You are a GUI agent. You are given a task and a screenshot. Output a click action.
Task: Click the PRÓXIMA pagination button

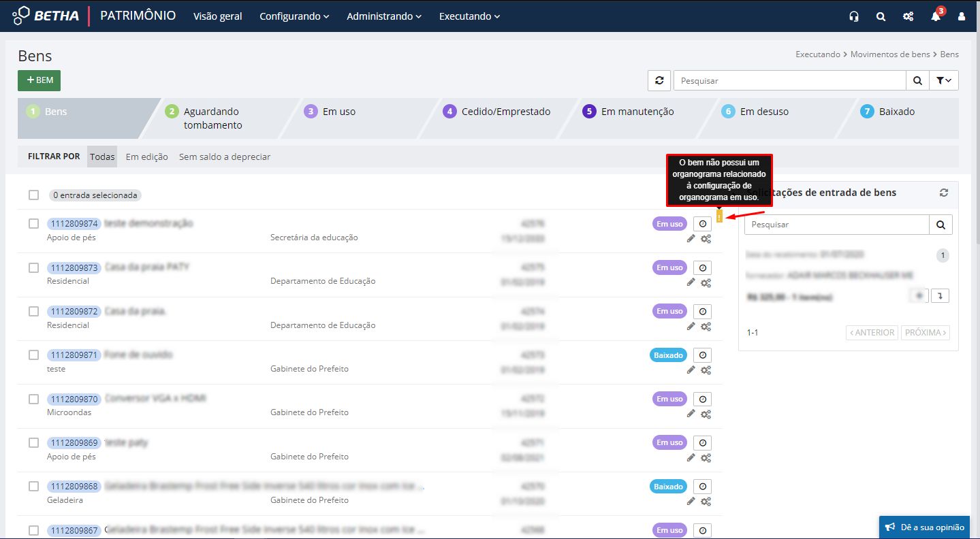926,333
